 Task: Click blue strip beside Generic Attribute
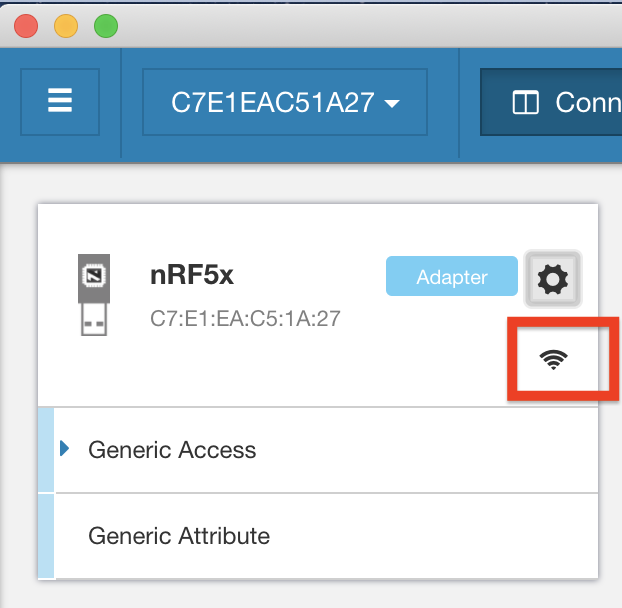click(45, 536)
